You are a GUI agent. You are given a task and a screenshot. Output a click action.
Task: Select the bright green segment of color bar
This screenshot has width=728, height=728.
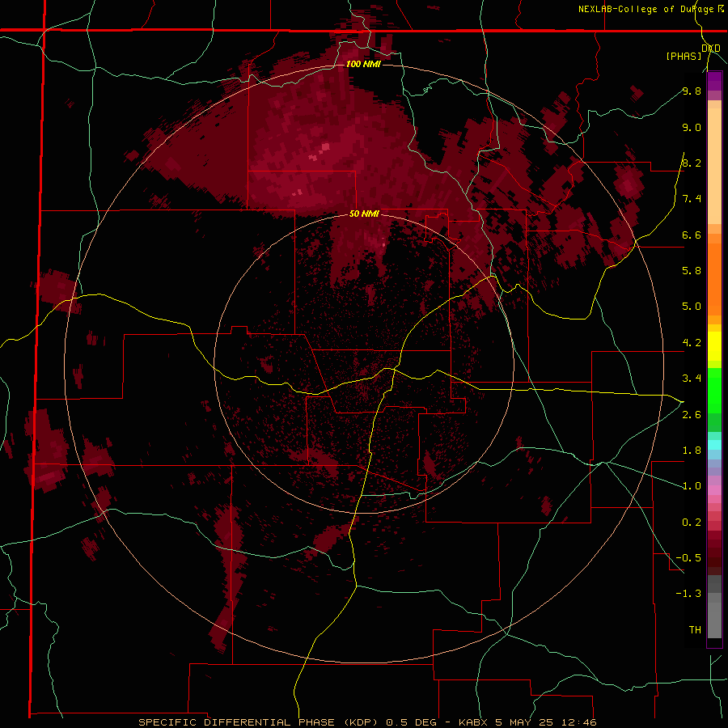(x=714, y=390)
